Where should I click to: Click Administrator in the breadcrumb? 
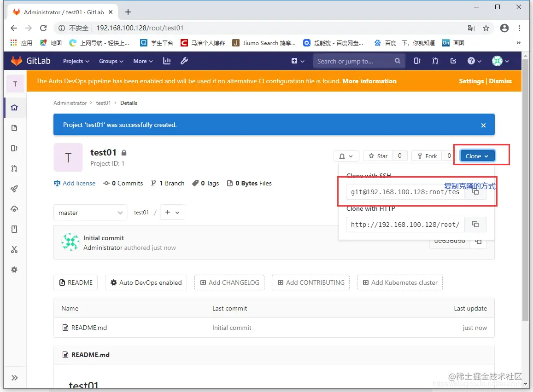click(70, 103)
